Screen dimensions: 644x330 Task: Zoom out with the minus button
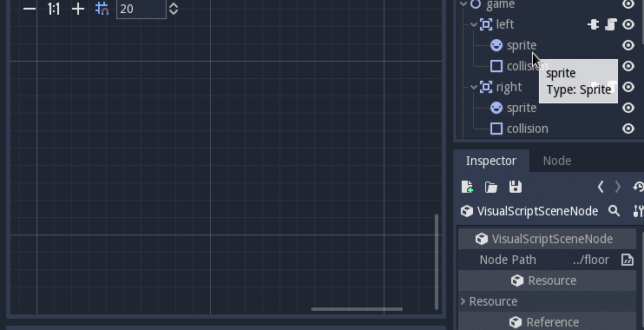[x=30, y=9]
